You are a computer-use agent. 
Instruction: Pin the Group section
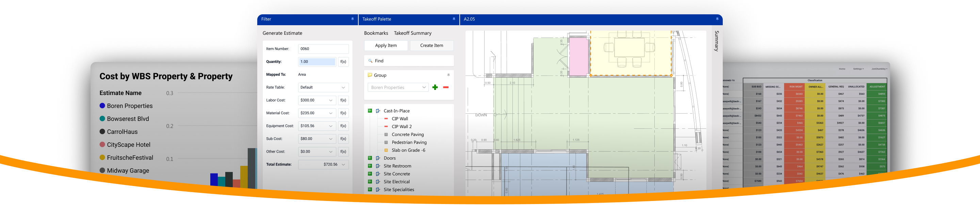tap(448, 75)
